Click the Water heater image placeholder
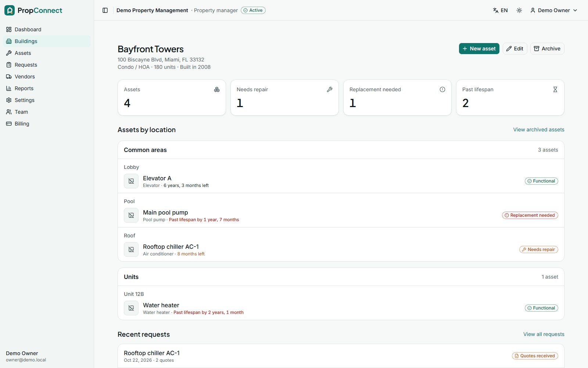Image resolution: width=588 pixels, height=368 pixels. tap(131, 308)
